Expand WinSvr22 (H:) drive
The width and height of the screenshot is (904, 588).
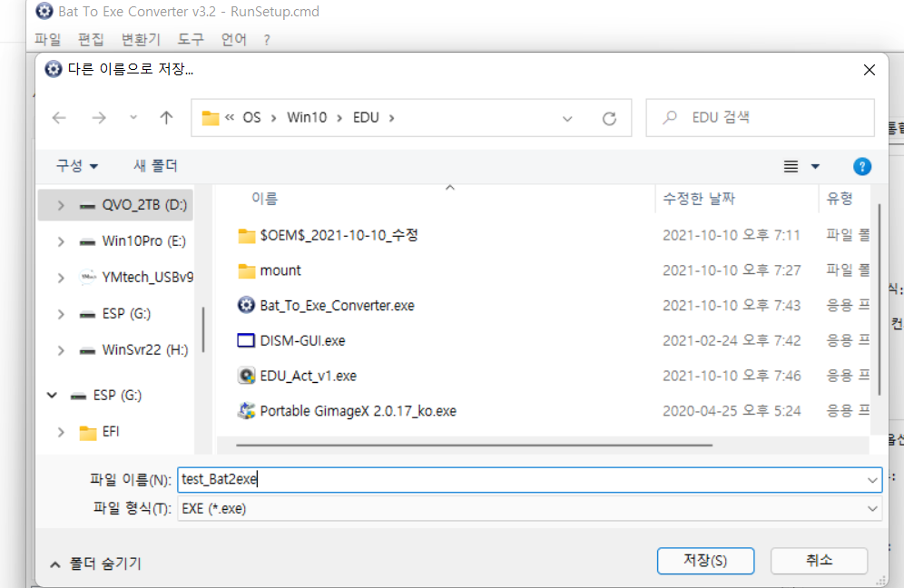[x=61, y=350]
